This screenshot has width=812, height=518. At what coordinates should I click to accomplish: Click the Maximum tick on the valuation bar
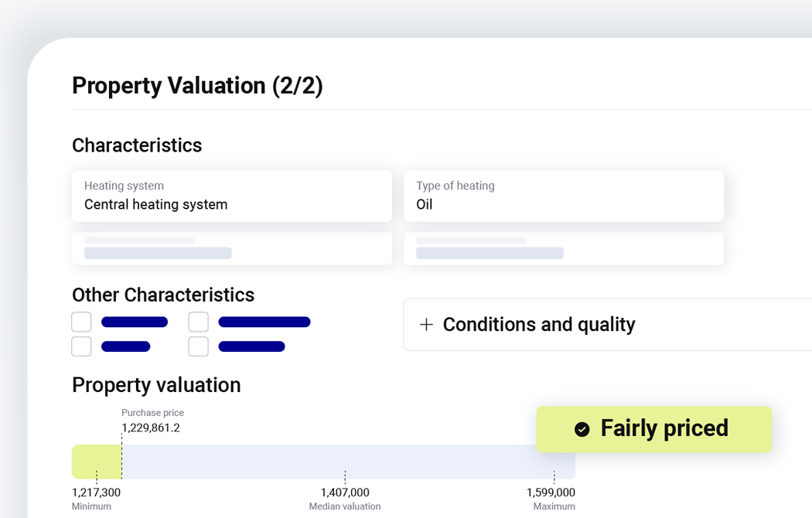pos(554,476)
